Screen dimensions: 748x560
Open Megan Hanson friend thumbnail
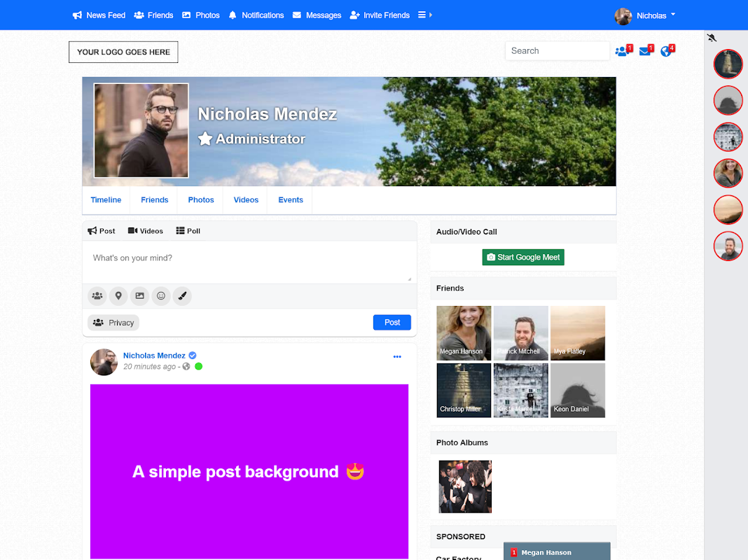[464, 333]
